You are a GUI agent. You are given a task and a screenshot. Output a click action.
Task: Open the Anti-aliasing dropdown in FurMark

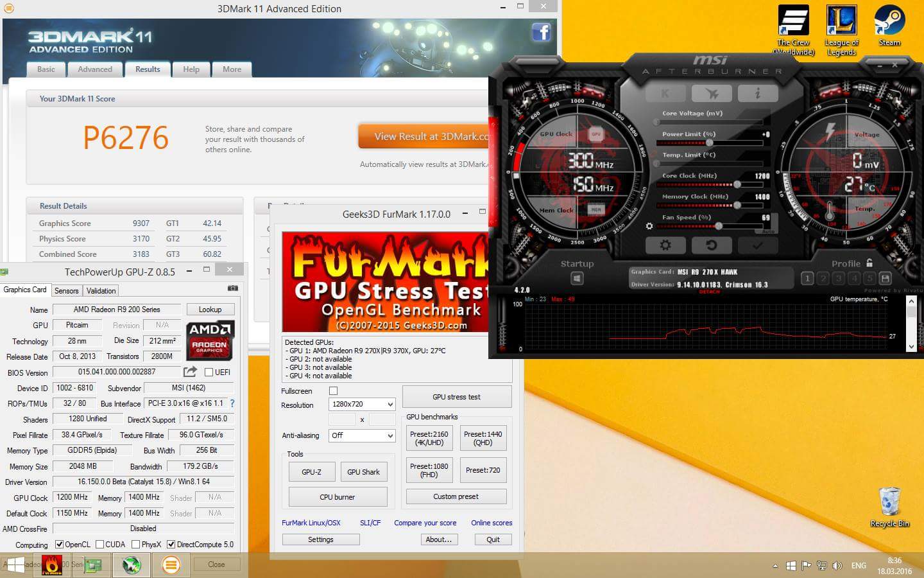coord(362,435)
